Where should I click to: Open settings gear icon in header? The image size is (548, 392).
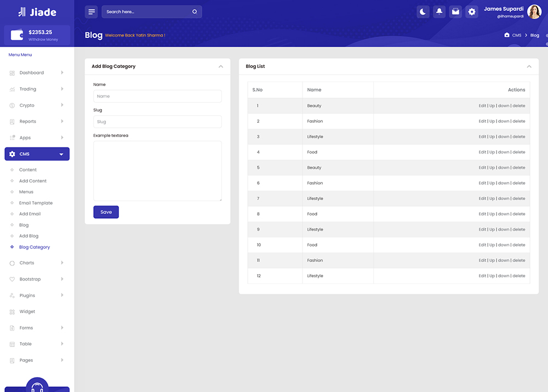tap(472, 12)
